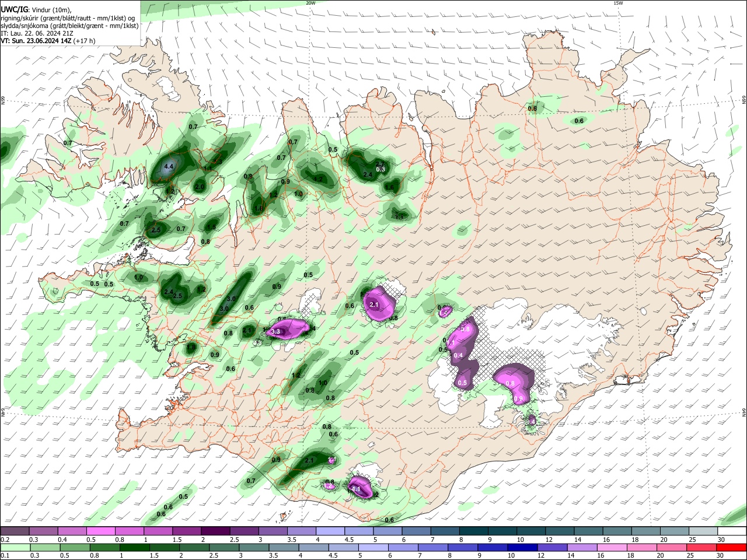Click the 4.4 precipitation value on the map
This screenshot has width=747, height=560.
(169, 167)
